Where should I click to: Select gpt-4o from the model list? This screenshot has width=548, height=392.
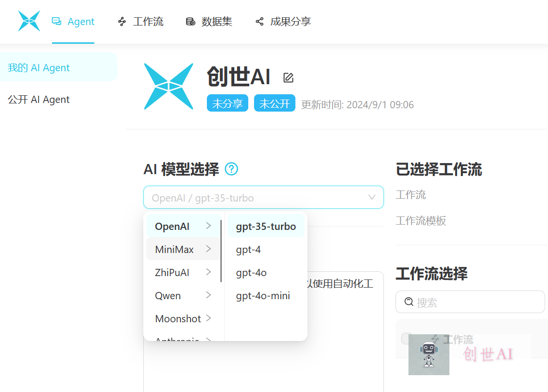point(251,272)
